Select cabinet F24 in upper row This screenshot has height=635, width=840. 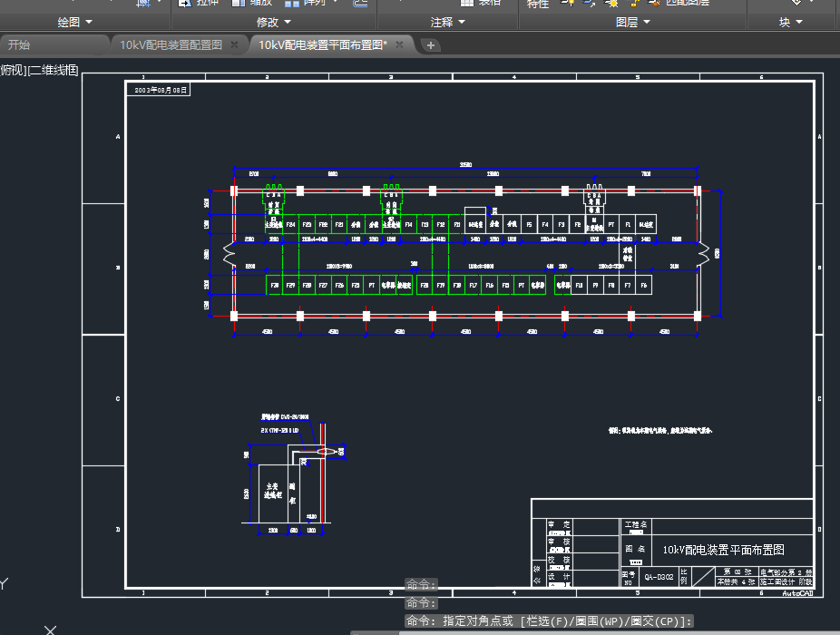(290, 225)
